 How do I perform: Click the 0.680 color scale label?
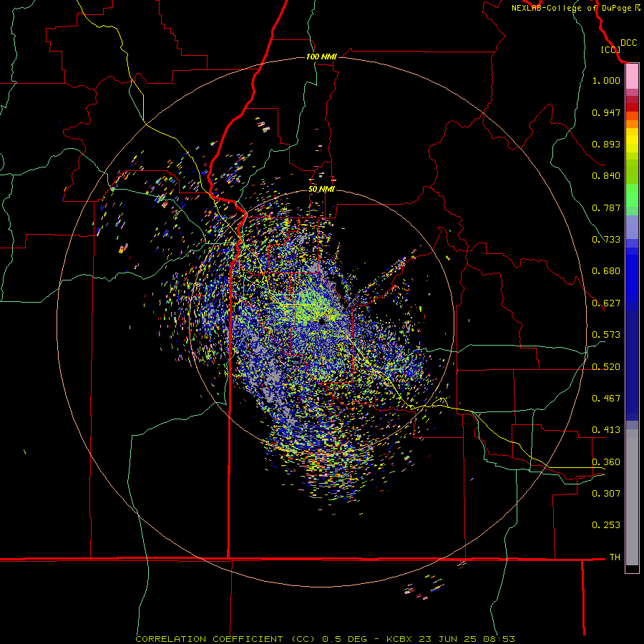(606, 271)
